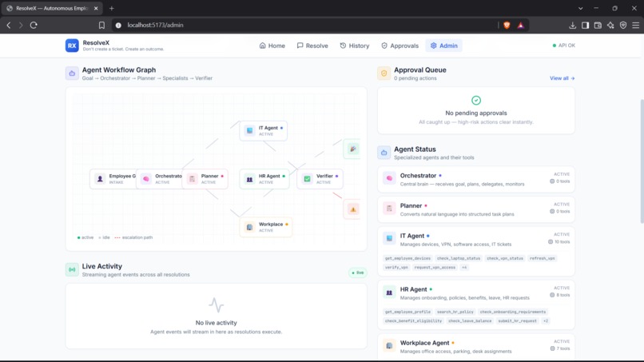Click the cut-off green node above Verifier
The image size is (644, 362).
(x=352, y=149)
